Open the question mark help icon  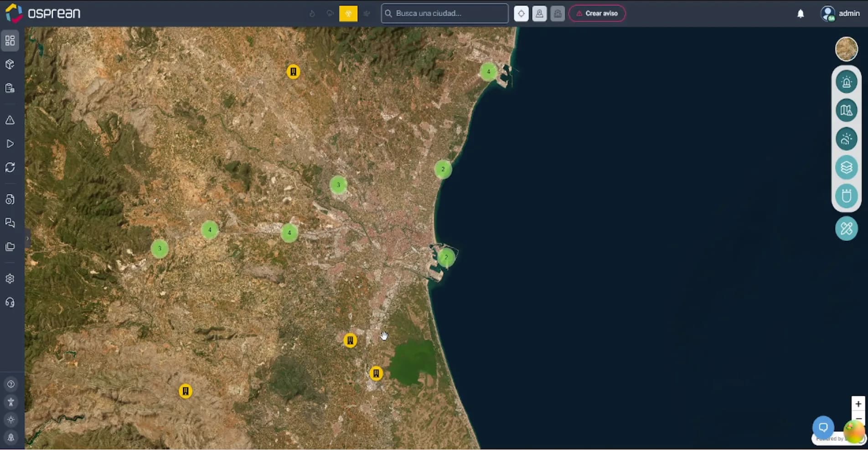[x=11, y=384]
